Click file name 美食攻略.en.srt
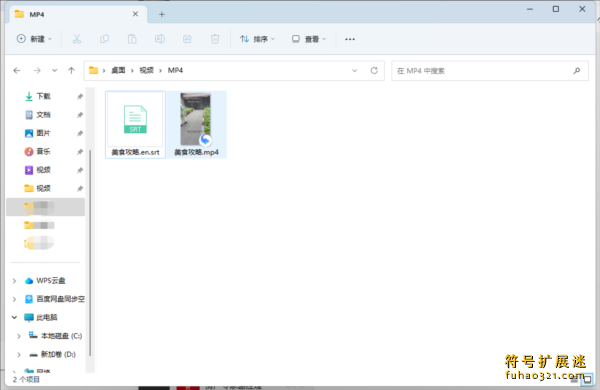Viewport: 600px width, 390px height. (135, 152)
